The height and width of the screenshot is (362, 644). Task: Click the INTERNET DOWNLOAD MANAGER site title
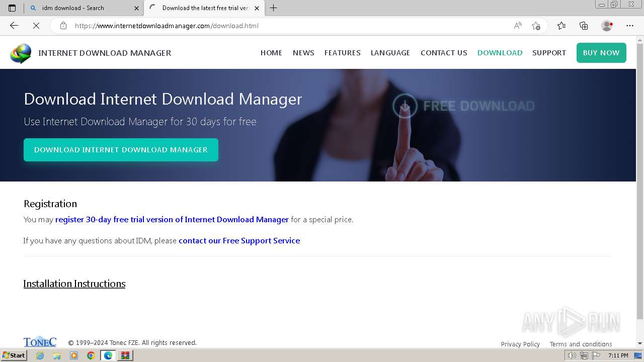point(105,53)
